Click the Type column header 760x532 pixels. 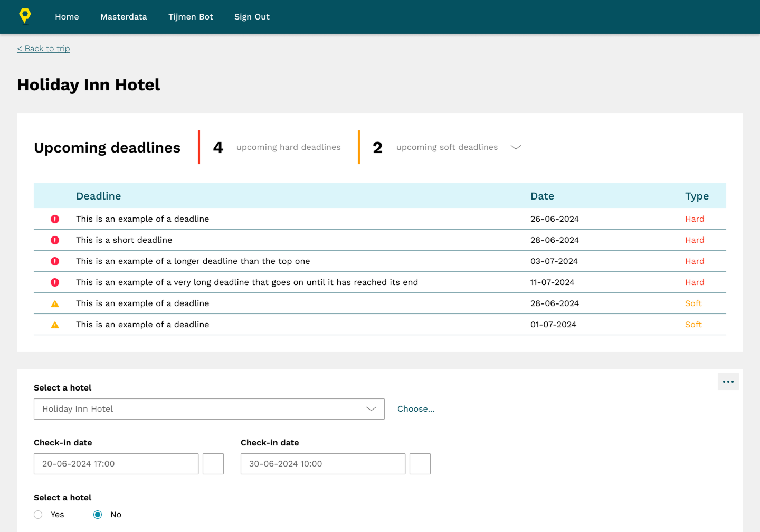click(697, 196)
